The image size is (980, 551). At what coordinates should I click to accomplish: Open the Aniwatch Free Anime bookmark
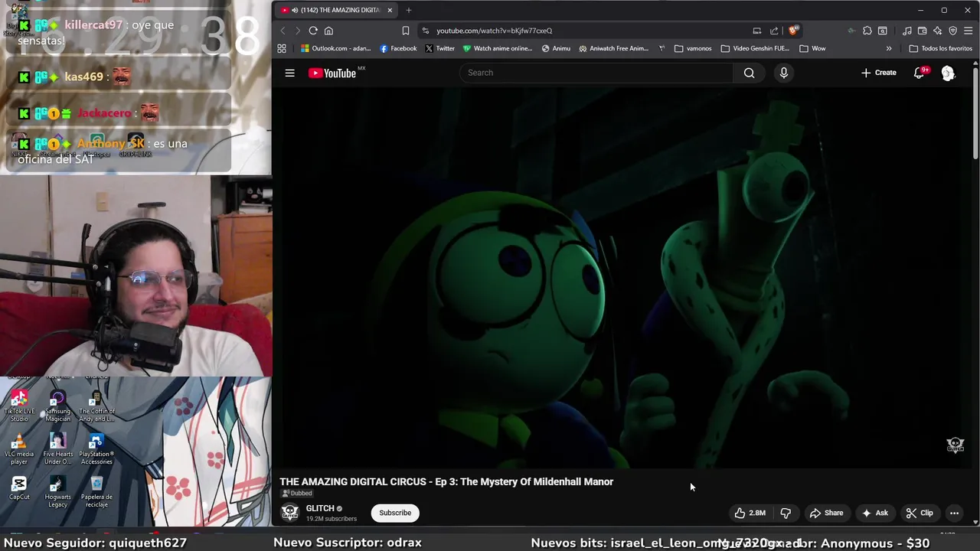point(613,48)
